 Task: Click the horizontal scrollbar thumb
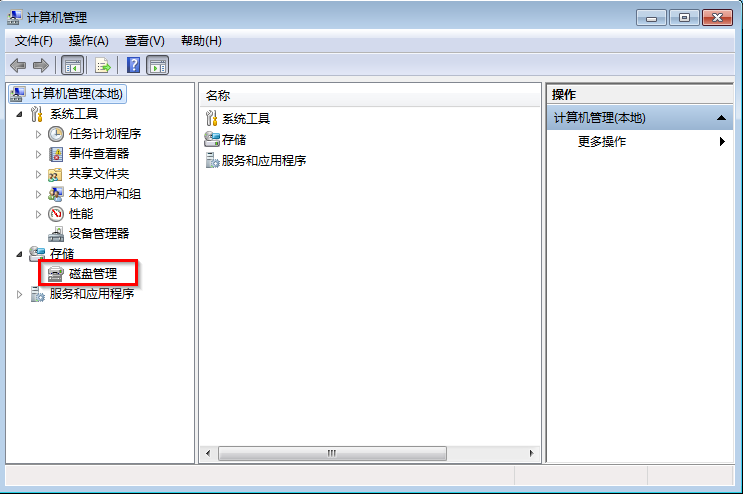tap(332, 453)
